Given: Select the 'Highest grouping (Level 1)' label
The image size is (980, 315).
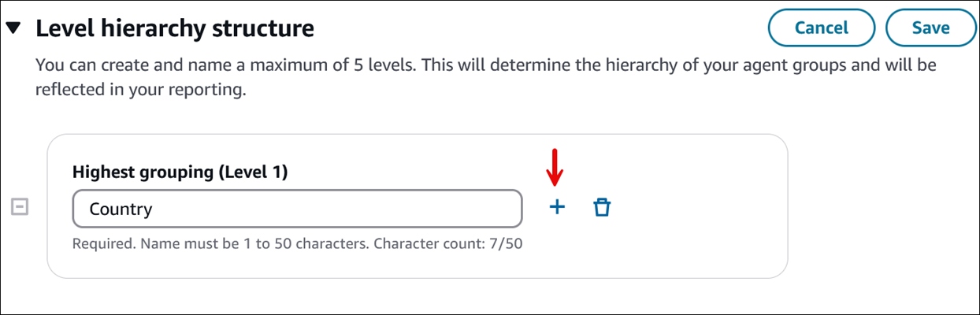Looking at the screenshot, I should click(x=180, y=172).
